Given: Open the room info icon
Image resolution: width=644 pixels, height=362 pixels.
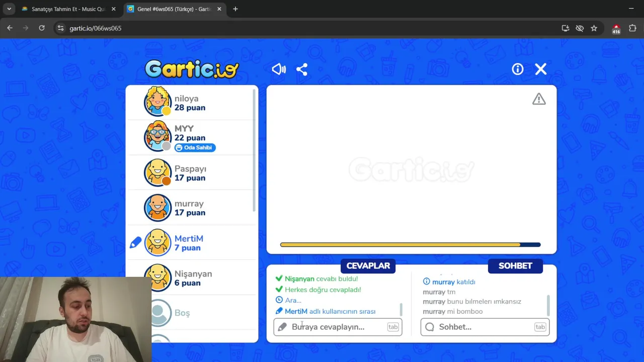Looking at the screenshot, I should 518,69.
